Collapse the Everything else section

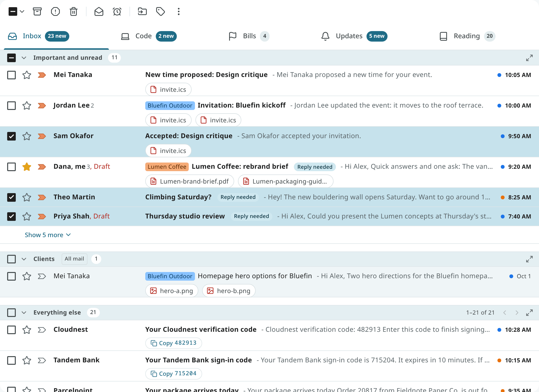point(24,312)
